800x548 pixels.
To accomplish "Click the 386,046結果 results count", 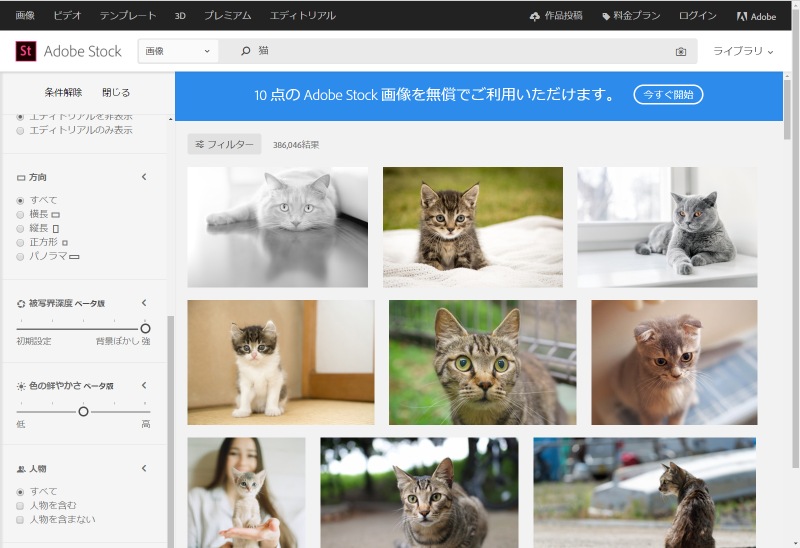I will pyautogui.click(x=296, y=145).
